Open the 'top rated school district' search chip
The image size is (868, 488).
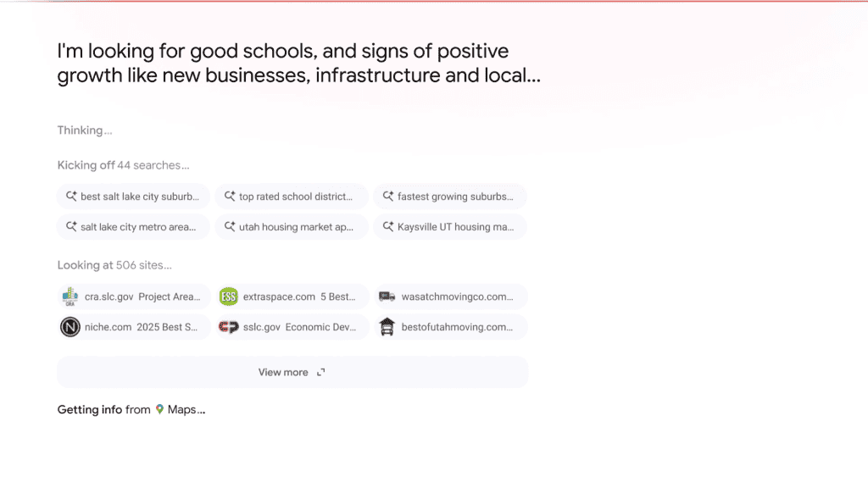[292, 197]
